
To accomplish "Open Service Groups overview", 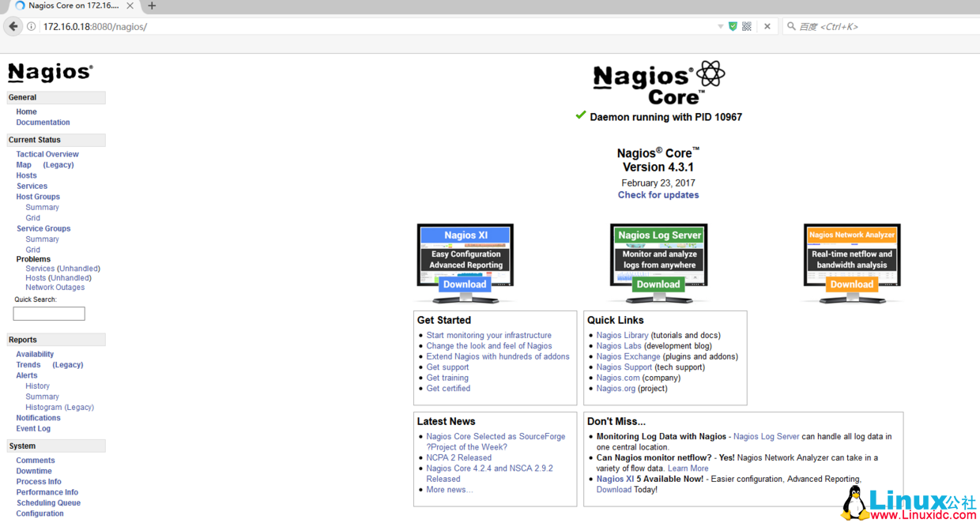I will point(43,229).
